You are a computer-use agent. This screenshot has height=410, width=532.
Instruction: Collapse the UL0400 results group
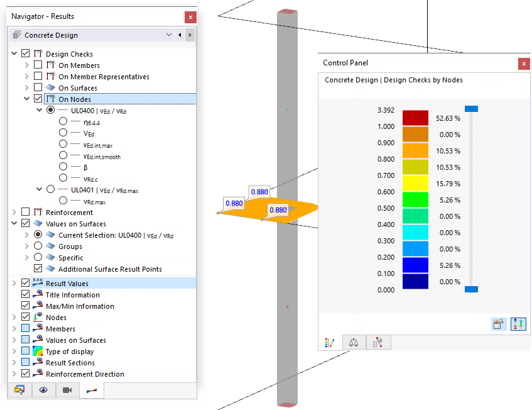pyautogui.click(x=40, y=109)
